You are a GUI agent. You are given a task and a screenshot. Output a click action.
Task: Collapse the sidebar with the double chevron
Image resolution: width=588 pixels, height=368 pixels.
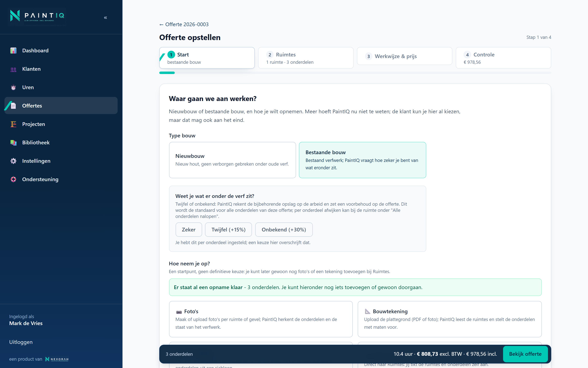pos(105,18)
